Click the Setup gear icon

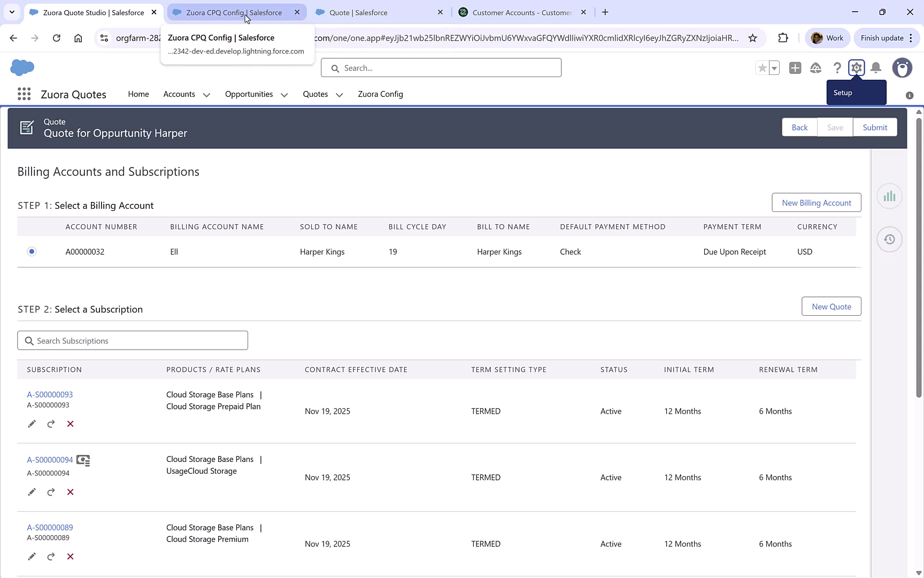856,68
